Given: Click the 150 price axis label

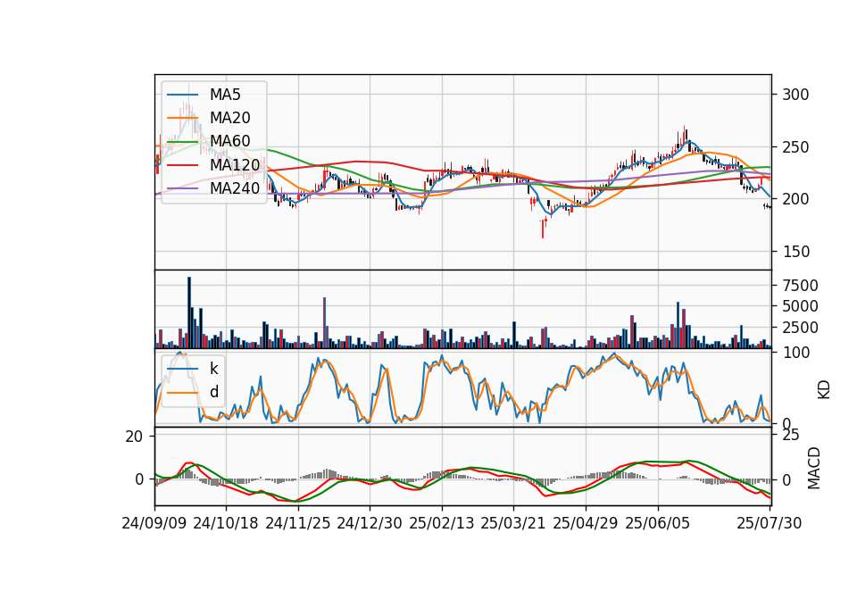Looking at the screenshot, I should [795, 252].
